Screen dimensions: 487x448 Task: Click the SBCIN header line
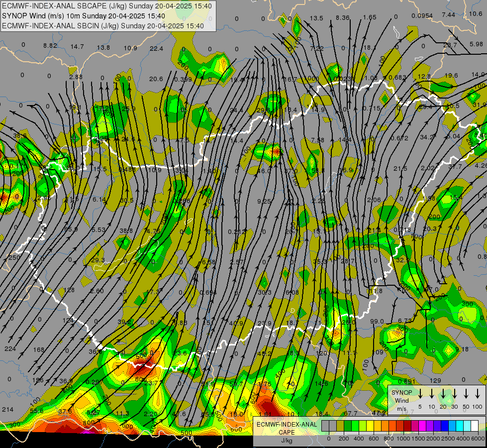tap(103, 26)
